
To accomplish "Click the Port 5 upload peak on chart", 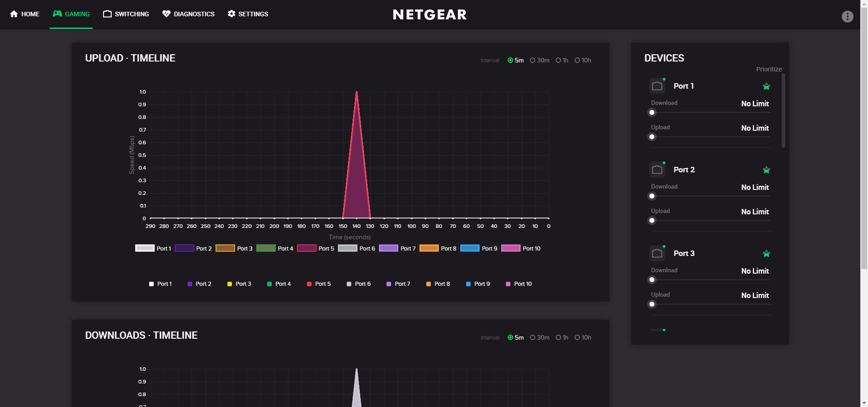I will 357,92.
